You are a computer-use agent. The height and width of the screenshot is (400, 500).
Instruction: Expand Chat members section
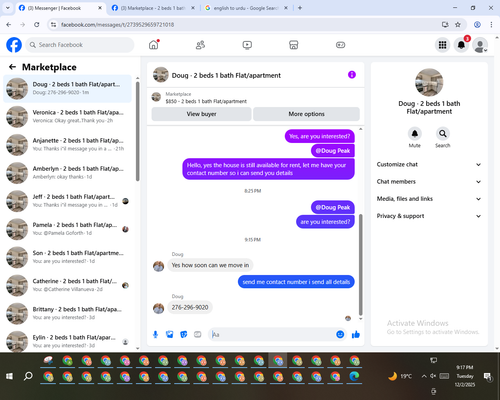(429, 182)
